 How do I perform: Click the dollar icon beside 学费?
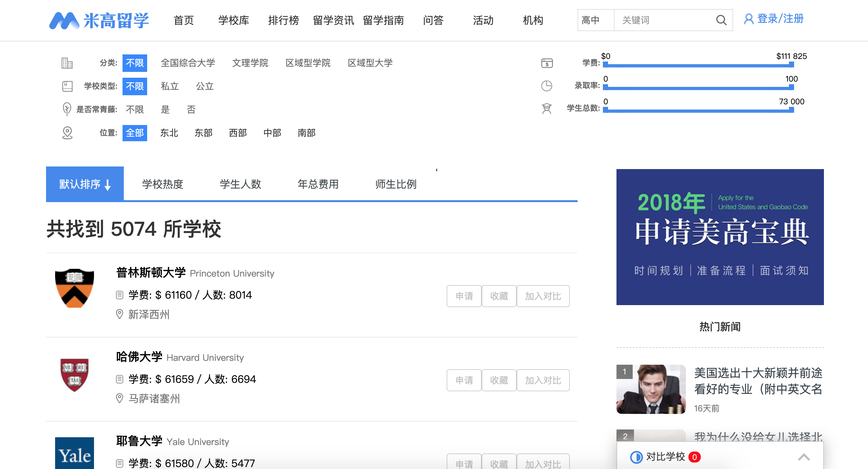(x=546, y=63)
